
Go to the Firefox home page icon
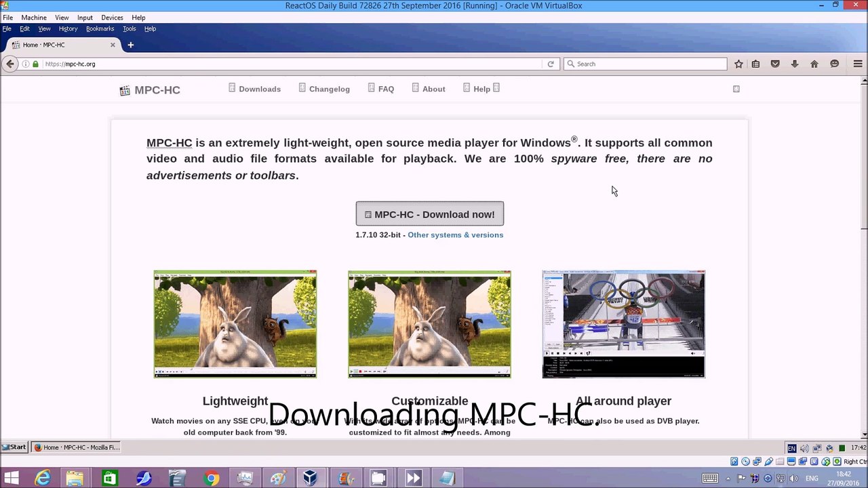tap(814, 64)
